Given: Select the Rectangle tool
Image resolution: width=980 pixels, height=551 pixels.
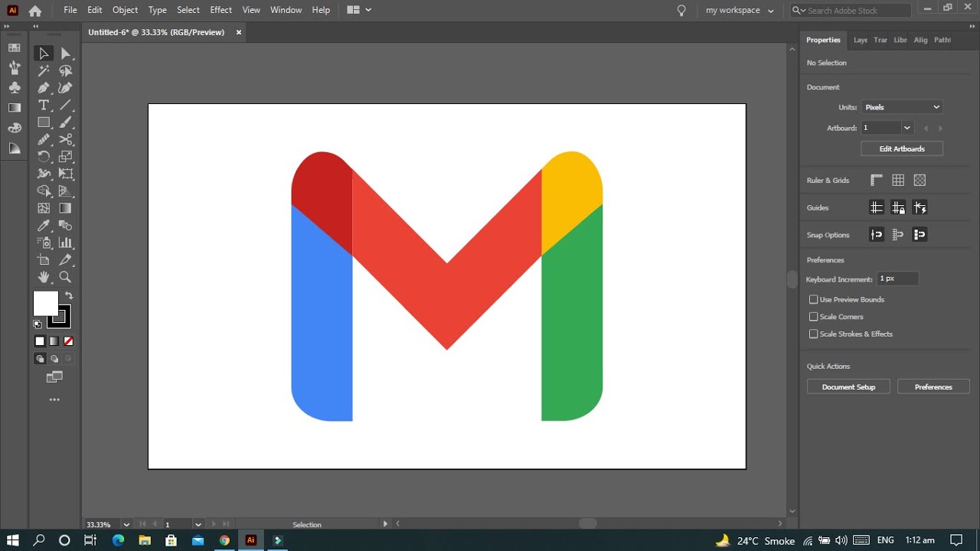Looking at the screenshot, I should (x=44, y=122).
